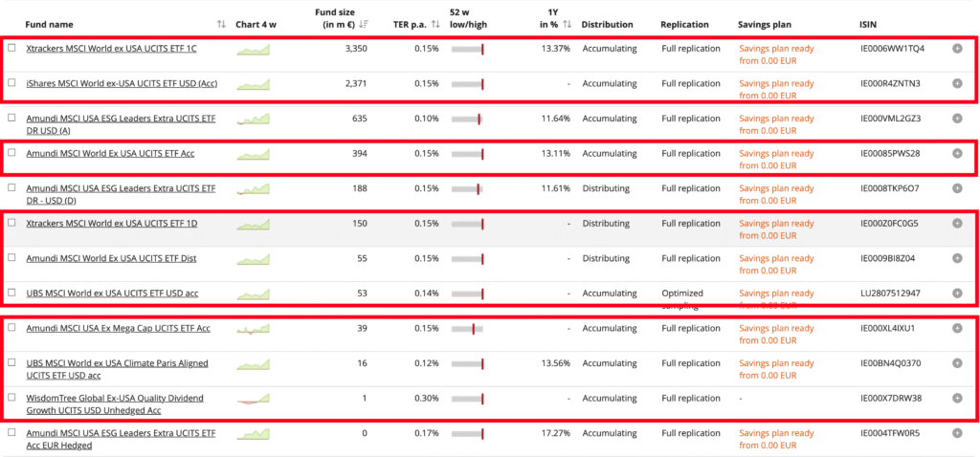This screenshot has width=980, height=457.
Task: Click the Replication column header
Action: [684, 24]
